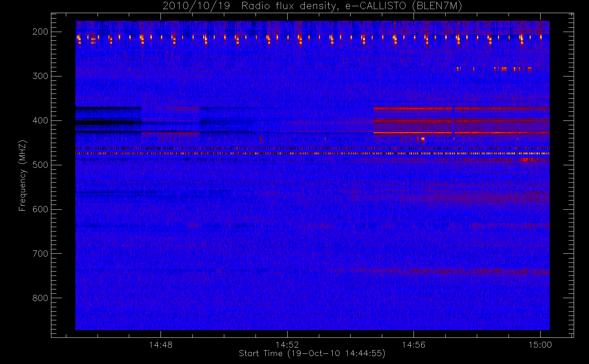Click the 500 frequency tick label
589x364 pixels.
pyautogui.click(x=40, y=165)
